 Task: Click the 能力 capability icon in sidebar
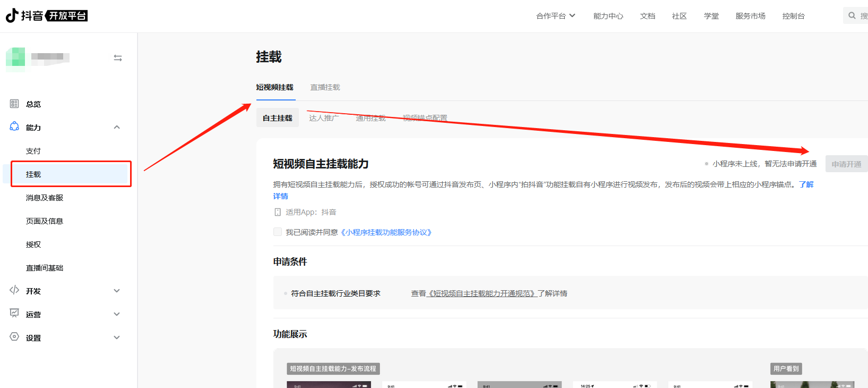click(14, 126)
